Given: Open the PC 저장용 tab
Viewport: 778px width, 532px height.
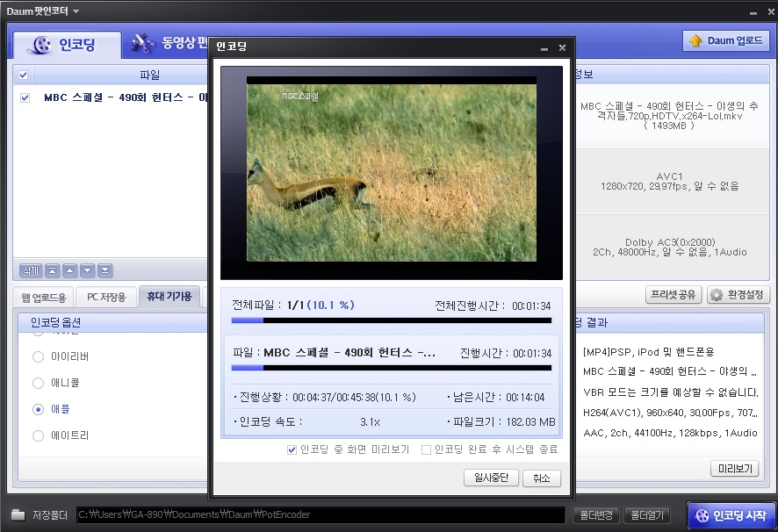Looking at the screenshot, I should click(x=106, y=298).
